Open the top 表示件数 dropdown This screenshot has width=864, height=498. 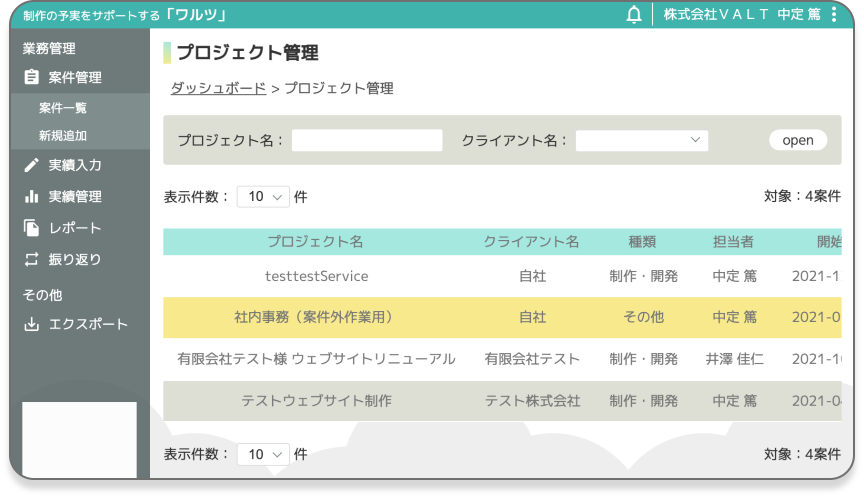coord(263,197)
